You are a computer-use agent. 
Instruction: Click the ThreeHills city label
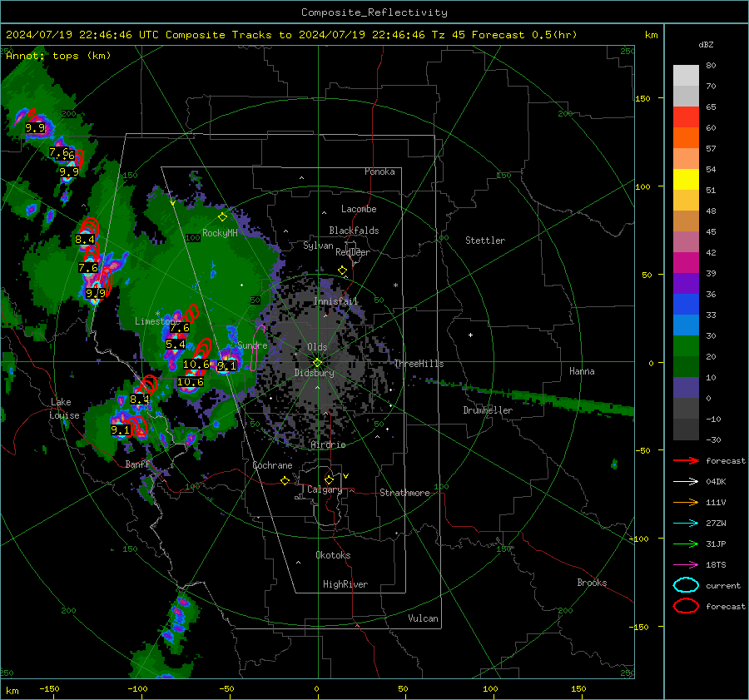(x=419, y=364)
